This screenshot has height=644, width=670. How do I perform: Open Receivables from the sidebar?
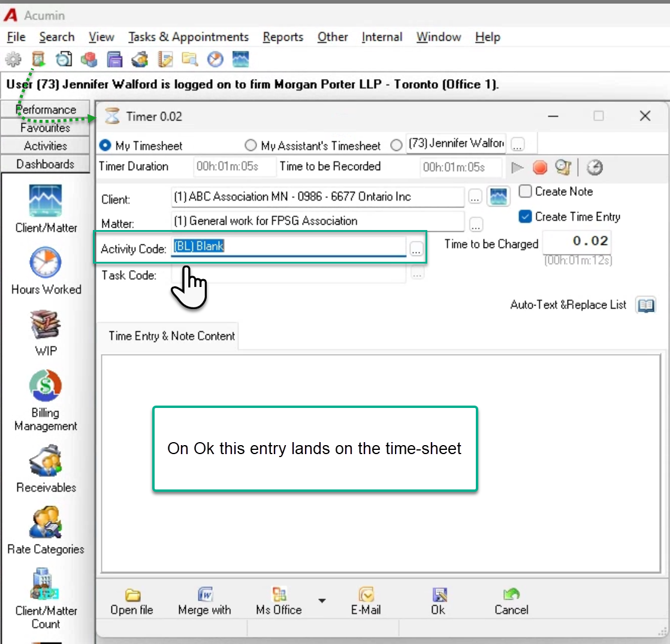point(46,469)
